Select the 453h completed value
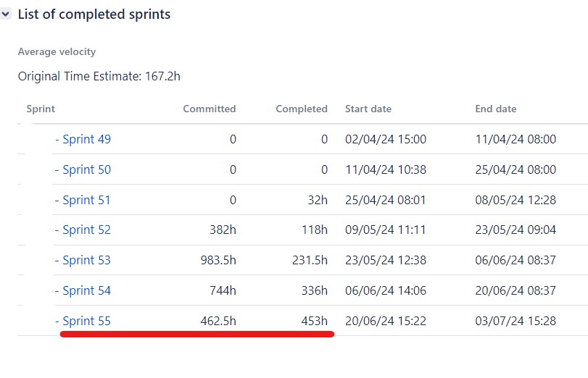This screenshot has height=378, width=588. pos(315,321)
